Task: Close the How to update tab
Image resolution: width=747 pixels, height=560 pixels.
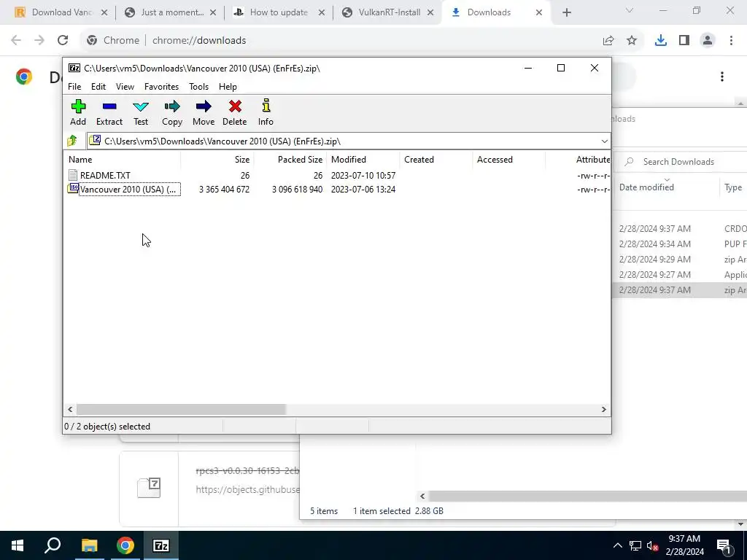Action: [x=322, y=12]
